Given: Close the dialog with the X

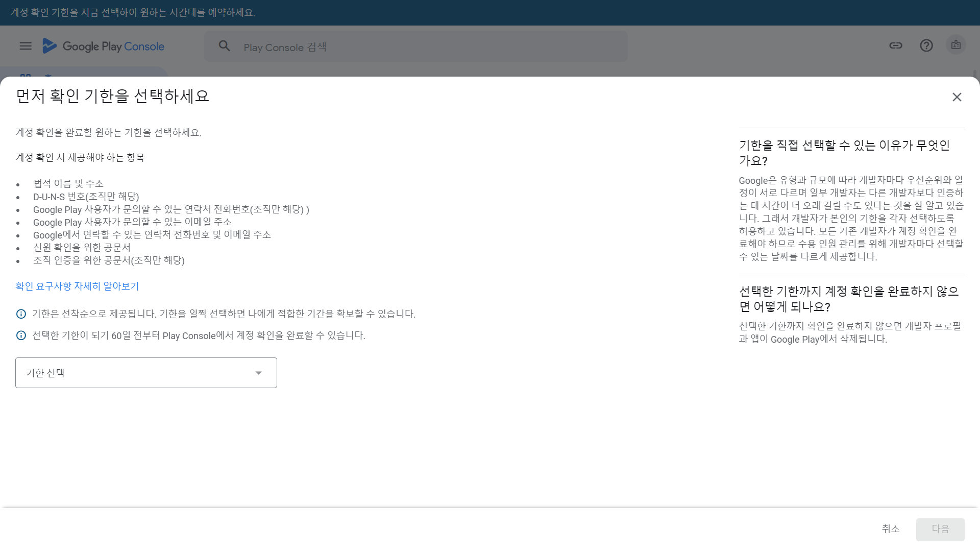Looking at the screenshot, I should 957,97.
